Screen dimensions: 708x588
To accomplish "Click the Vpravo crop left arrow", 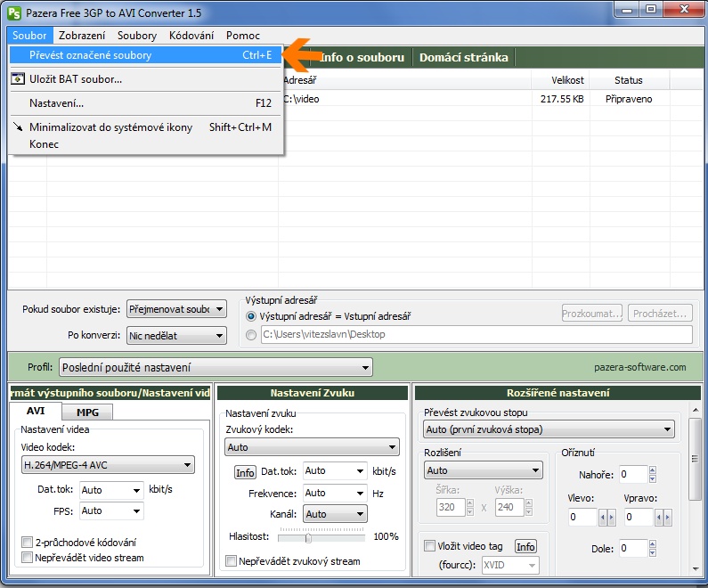I will 659,518.
